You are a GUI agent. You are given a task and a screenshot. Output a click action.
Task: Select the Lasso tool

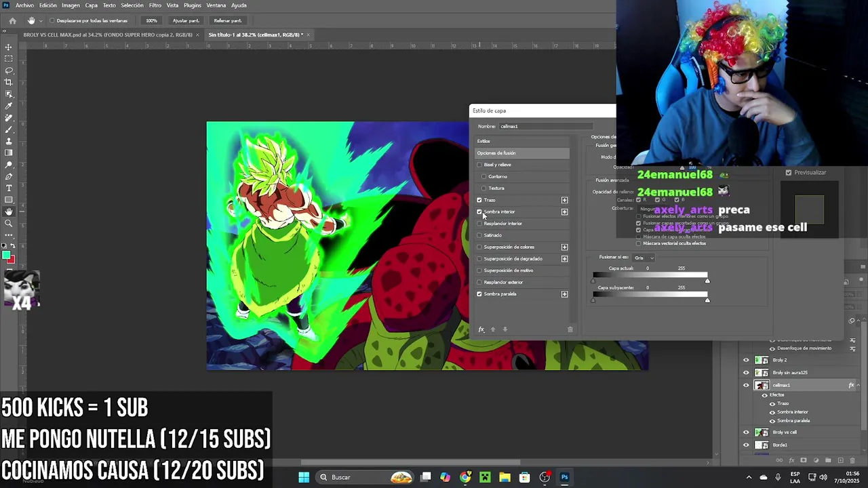point(9,70)
